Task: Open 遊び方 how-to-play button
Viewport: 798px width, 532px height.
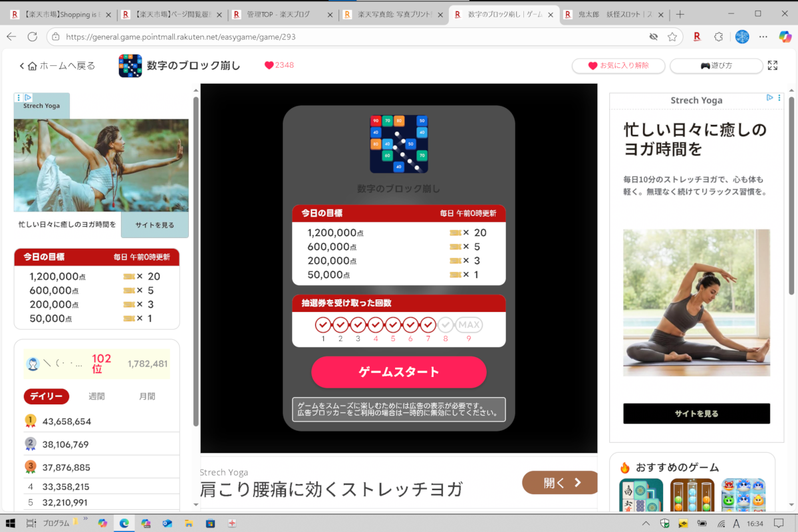Action: (x=716, y=66)
